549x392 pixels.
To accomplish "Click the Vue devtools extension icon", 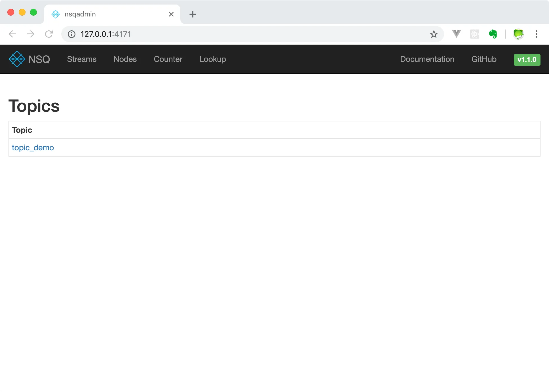I will (456, 34).
